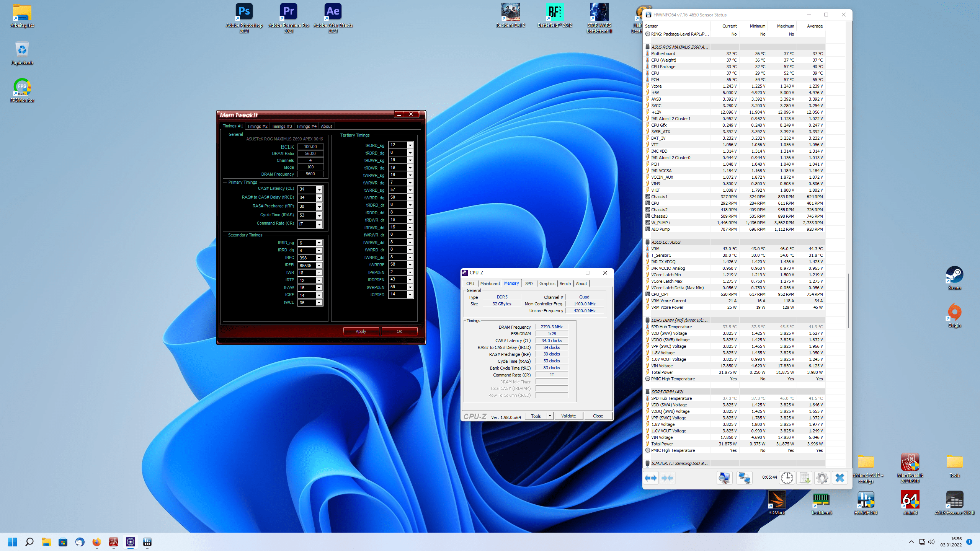This screenshot has height=551, width=980.
Task: Click OK in MemTweakIt
Action: pyautogui.click(x=399, y=331)
